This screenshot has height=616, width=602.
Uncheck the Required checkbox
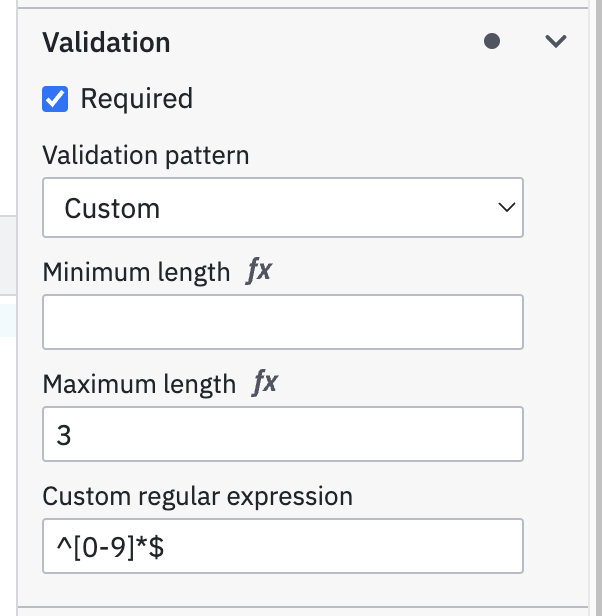(x=55, y=99)
